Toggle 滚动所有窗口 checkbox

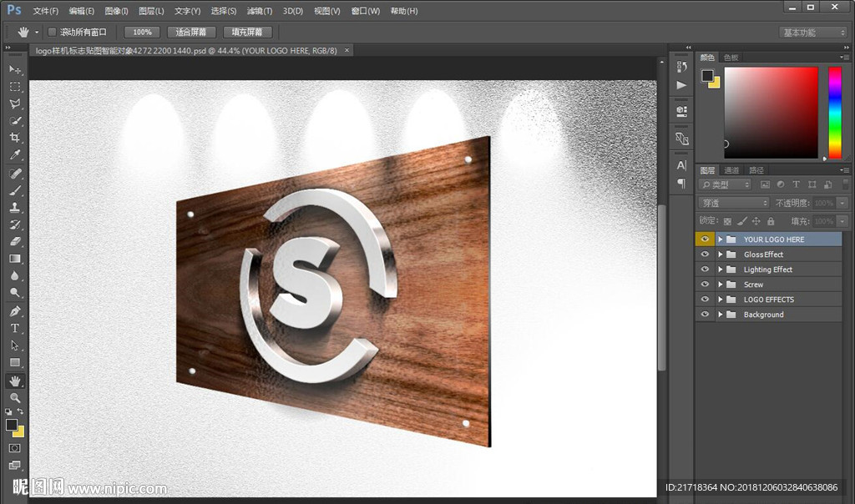pos(53,33)
